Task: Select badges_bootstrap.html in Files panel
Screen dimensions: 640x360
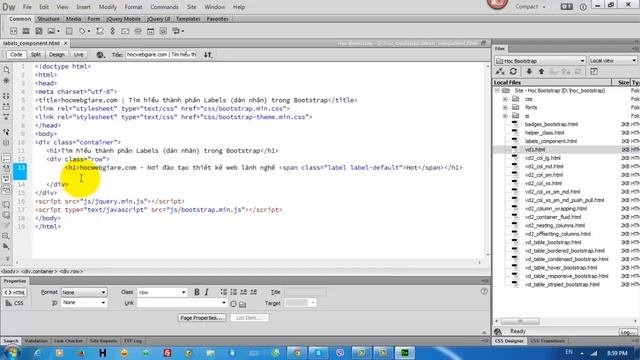Action: point(551,124)
